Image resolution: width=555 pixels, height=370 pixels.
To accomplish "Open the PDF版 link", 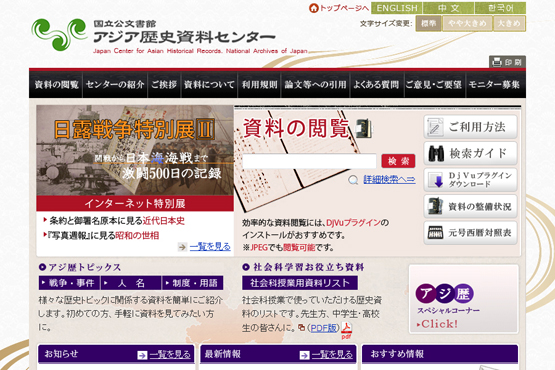I will click(x=323, y=328).
